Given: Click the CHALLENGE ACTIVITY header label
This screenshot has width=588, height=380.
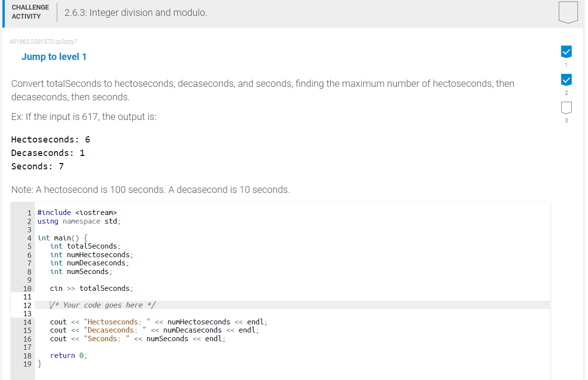Looking at the screenshot, I should point(30,12).
